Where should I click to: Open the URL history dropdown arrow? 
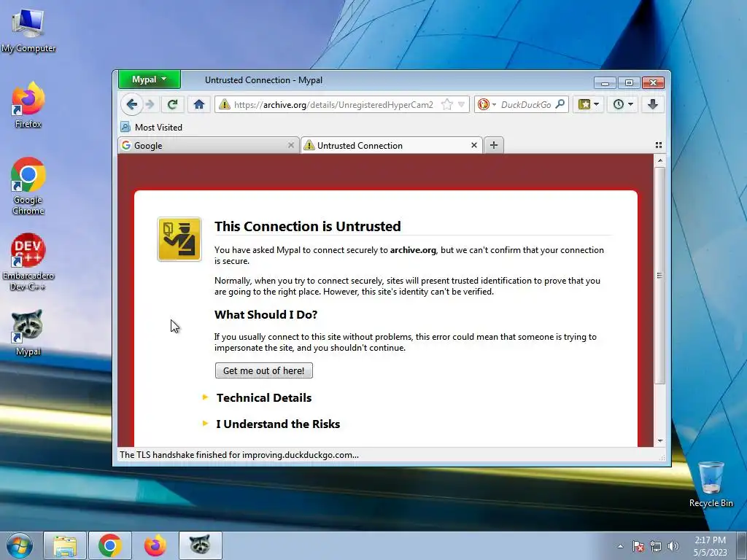(461, 104)
